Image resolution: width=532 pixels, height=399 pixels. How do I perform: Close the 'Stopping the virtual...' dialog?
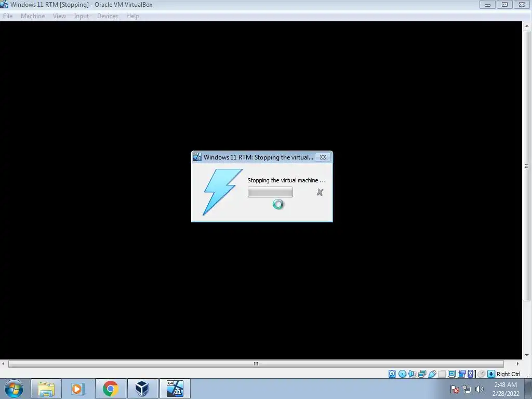click(x=323, y=157)
